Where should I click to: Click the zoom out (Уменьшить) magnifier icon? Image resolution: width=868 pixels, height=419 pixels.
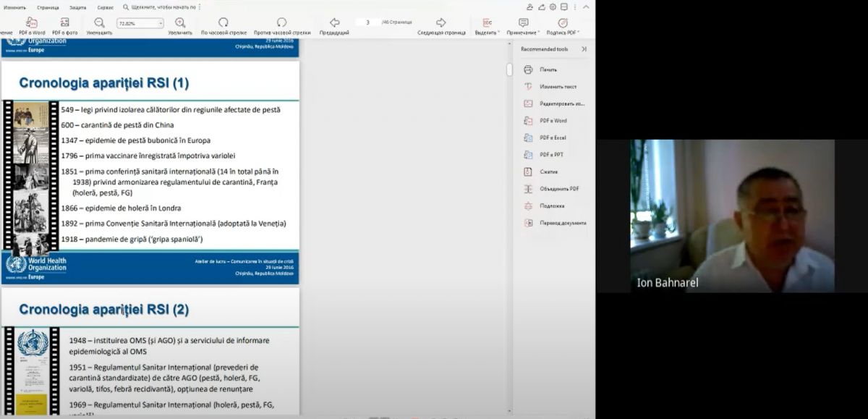pyautogui.click(x=99, y=22)
